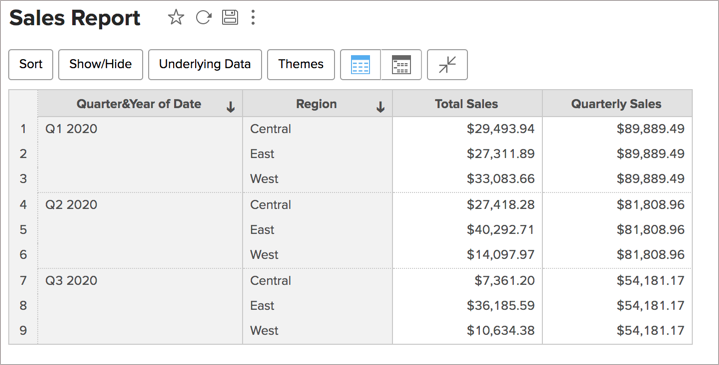Open the Sort options button
This screenshot has height=365, width=719.
tap(31, 65)
